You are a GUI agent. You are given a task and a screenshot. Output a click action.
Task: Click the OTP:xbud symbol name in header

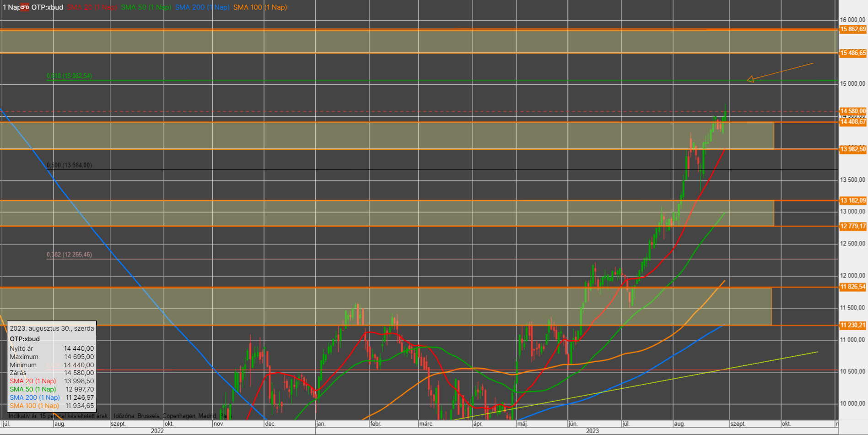click(x=47, y=7)
